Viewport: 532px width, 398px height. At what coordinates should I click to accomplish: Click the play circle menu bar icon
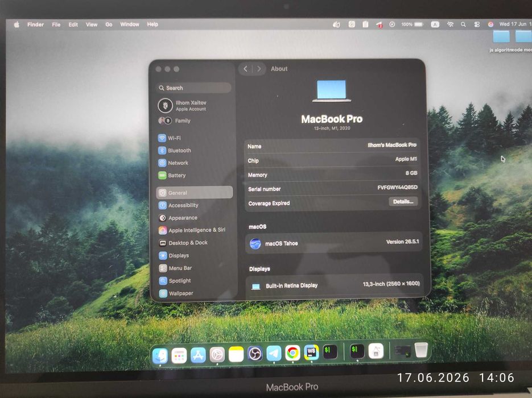coord(392,24)
